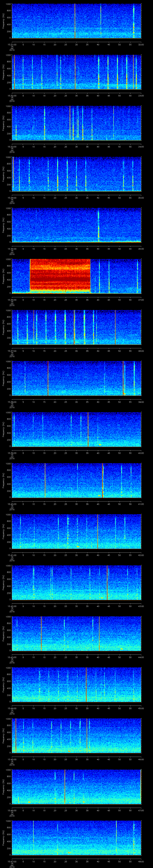153x868 pixels.
Task: Click the '34:00' end time label
Action: pyautogui.click(x=141, y=147)
